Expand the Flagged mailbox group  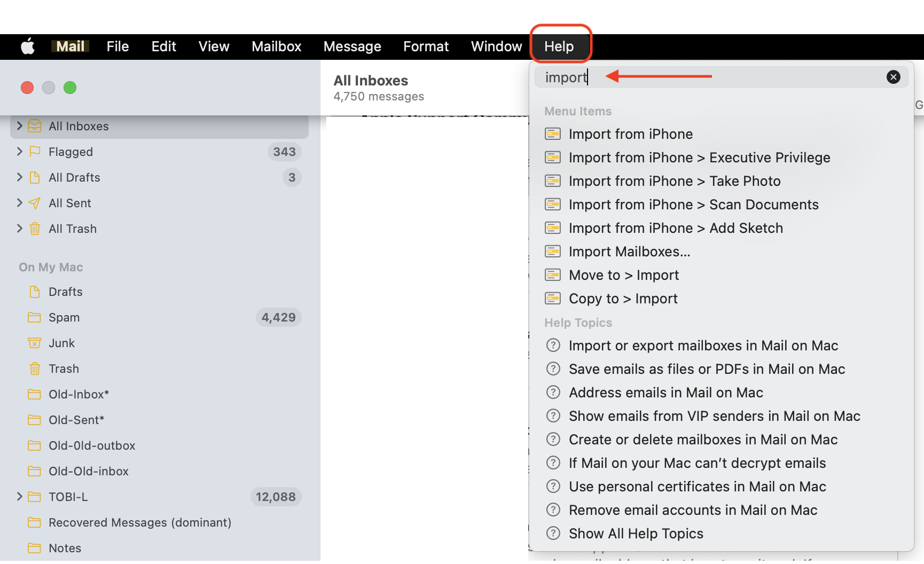click(x=20, y=151)
